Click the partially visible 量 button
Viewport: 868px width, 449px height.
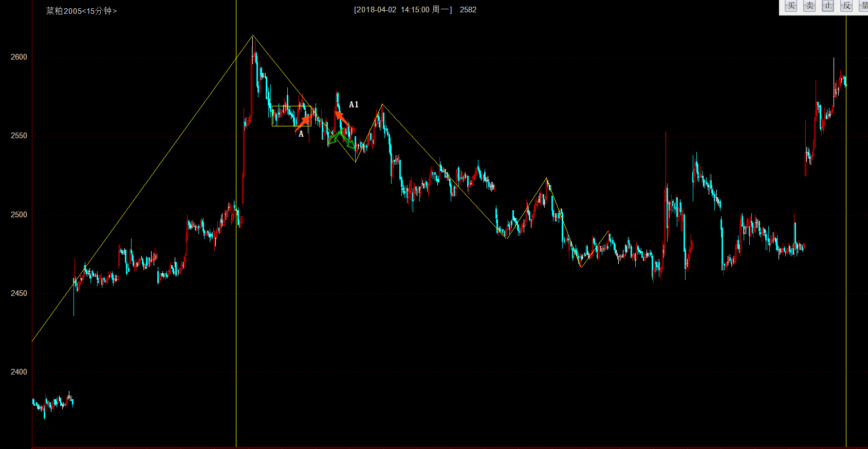pos(863,6)
